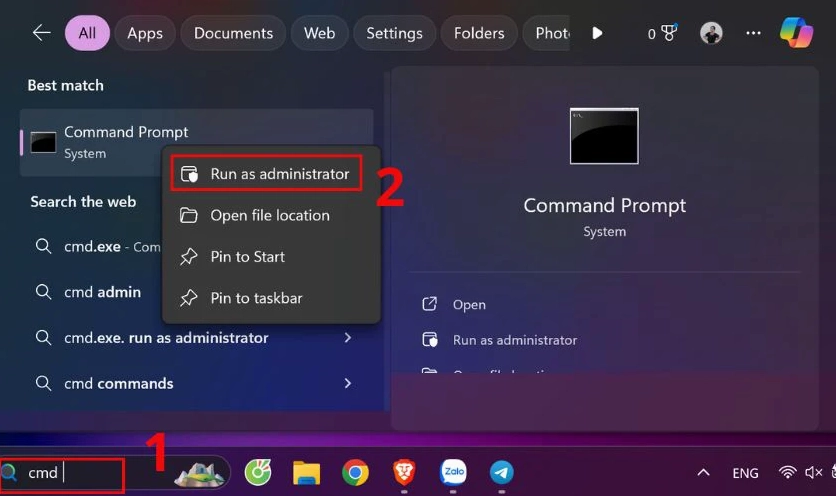Screen dimensions: 836x496
Task: Click the pin icon beside Pin to Start
Action: point(189,257)
